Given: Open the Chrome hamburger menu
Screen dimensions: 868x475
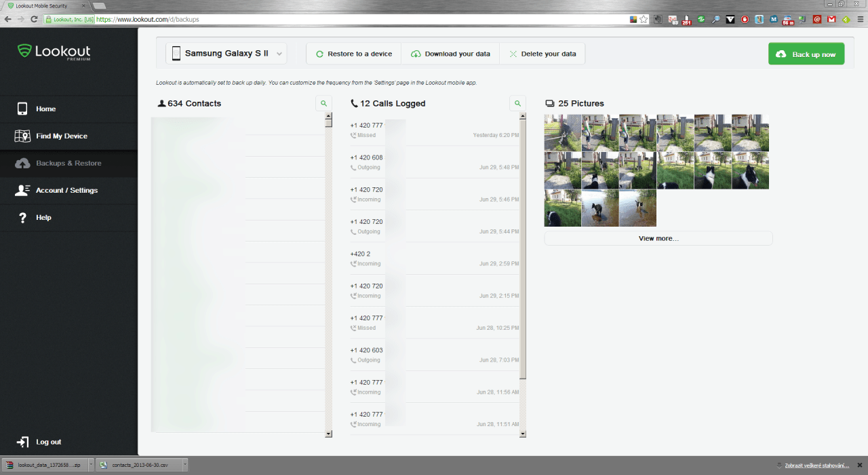Looking at the screenshot, I should (x=860, y=20).
